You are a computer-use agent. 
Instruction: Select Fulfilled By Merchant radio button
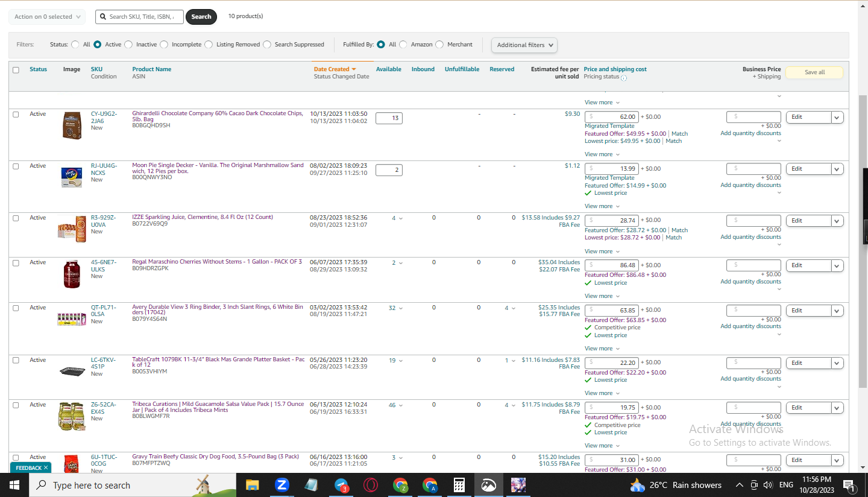pos(439,44)
